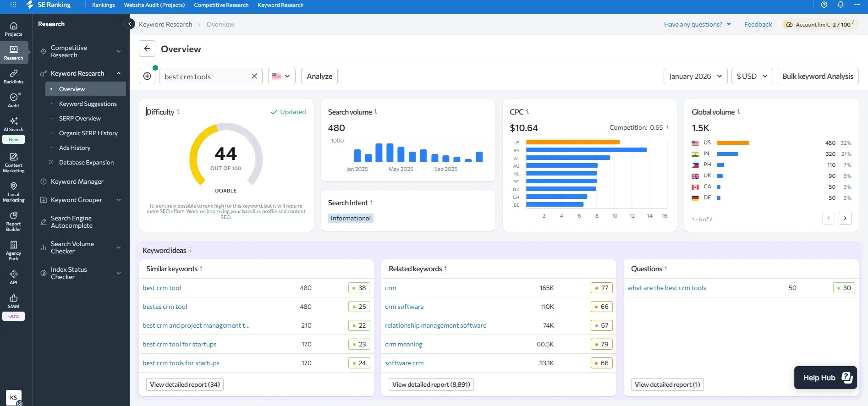
Task: Open the January 2026 date dropdown
Action: click(695, 77)
